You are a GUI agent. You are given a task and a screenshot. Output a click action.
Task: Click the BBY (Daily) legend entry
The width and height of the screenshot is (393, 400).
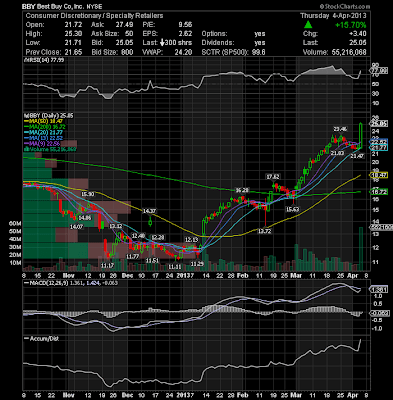tap(48, 116)
